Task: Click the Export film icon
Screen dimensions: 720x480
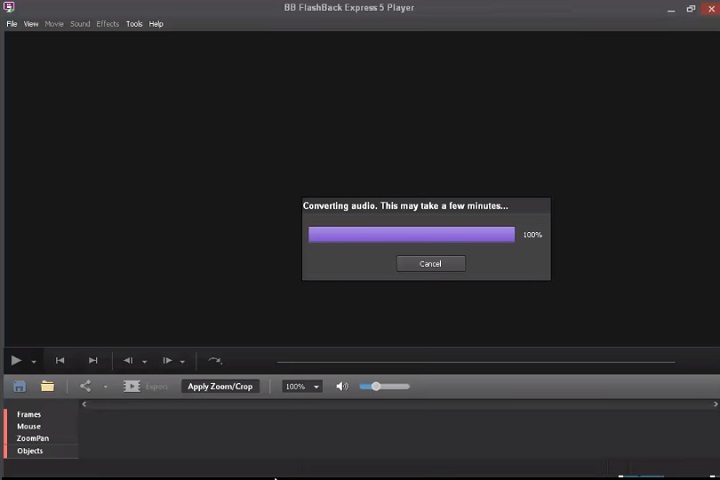Action: [132, 386]
